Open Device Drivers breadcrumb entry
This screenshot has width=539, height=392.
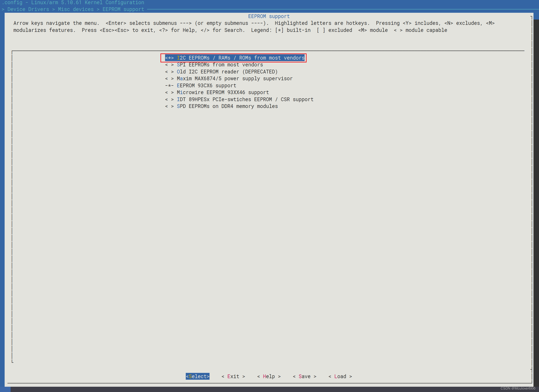click(x=28, y=9)
